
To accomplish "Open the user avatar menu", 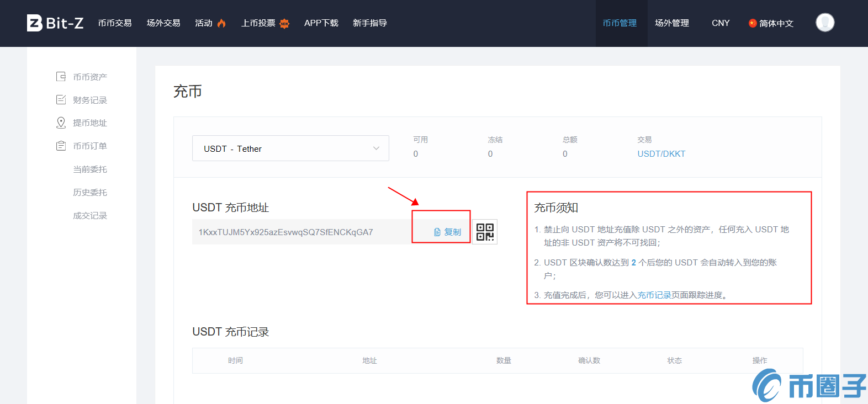I will [x=825, y=23].
